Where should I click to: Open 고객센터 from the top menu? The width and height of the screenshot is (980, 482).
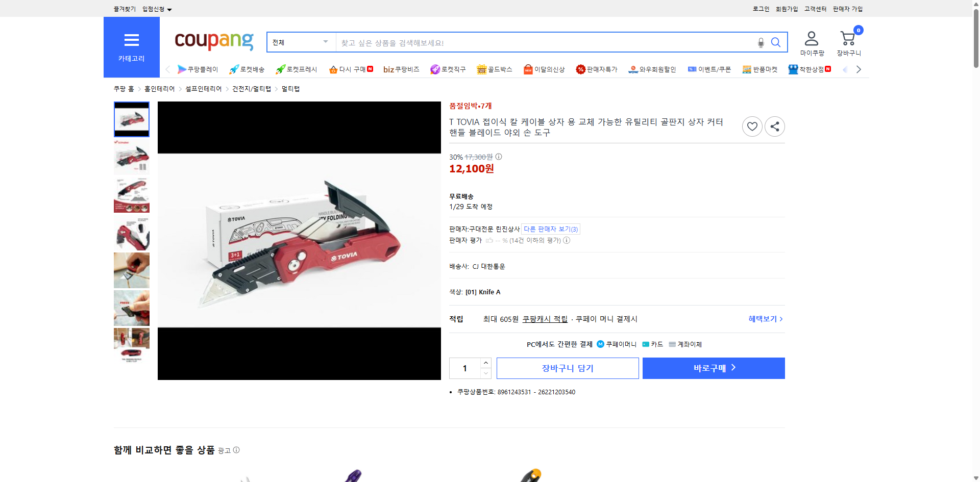(815, 9)
